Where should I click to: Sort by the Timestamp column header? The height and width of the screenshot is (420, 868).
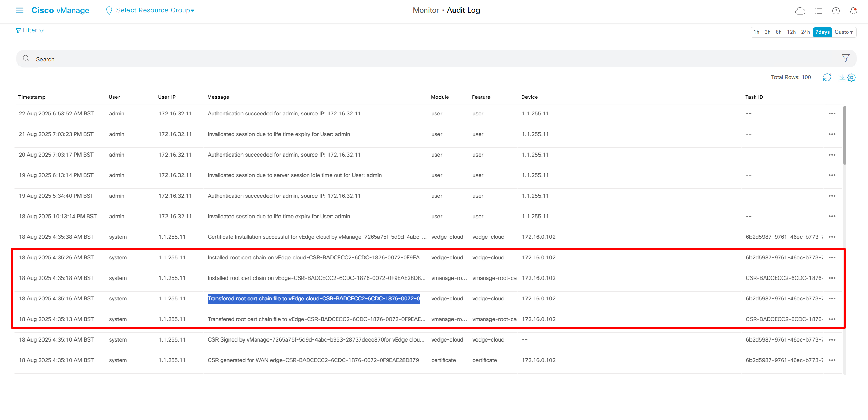pos(32,97)
